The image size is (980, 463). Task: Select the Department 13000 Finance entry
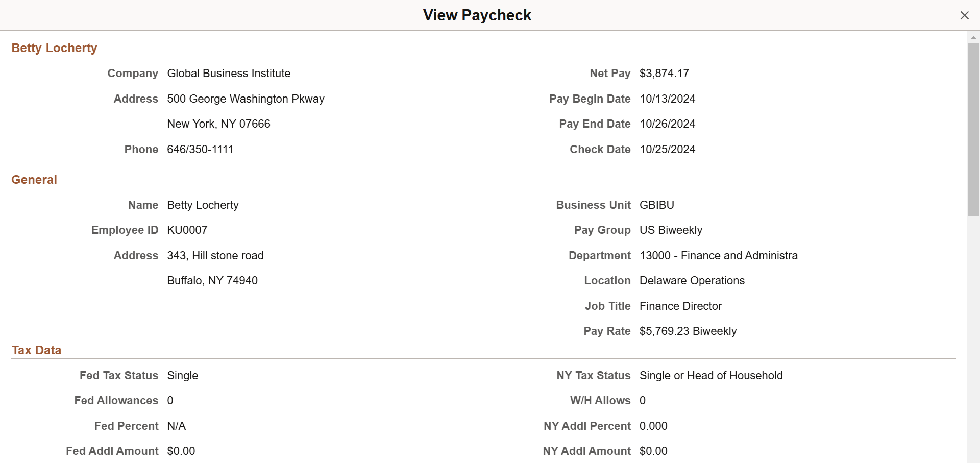(719, 255)
